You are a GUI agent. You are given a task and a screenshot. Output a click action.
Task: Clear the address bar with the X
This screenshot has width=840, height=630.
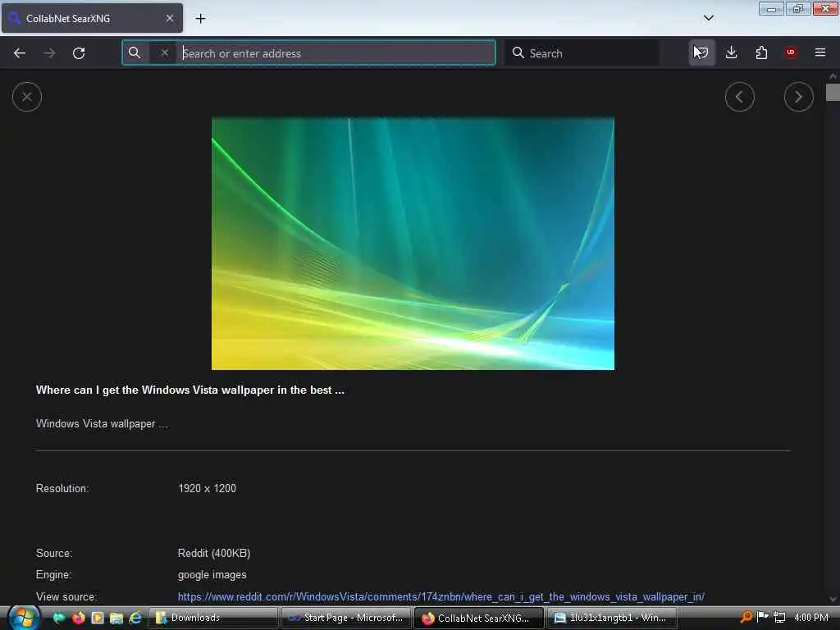click(x=164, y=52)
